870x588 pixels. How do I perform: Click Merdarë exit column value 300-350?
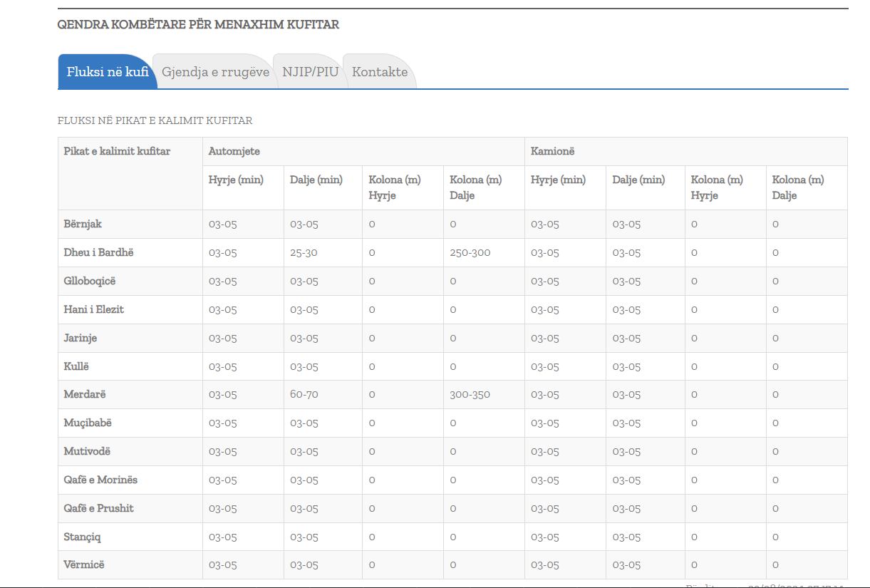tap(470, 394)
